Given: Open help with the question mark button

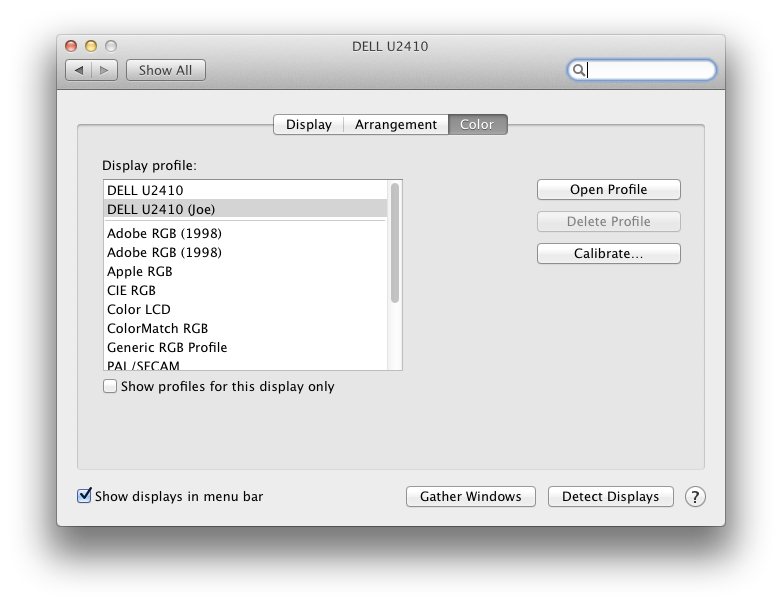Looking at the screenshot, I should [695, 497].
